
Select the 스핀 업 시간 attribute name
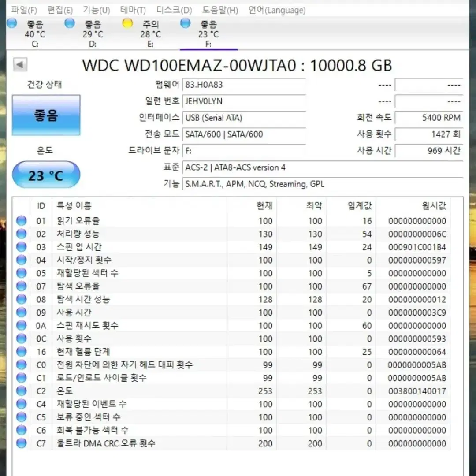[79, 247]
